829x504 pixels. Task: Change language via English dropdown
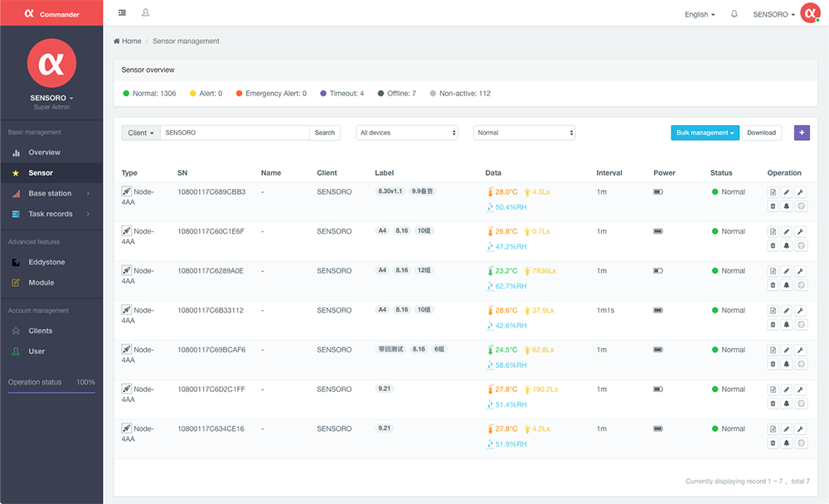pyautogui.click(x=700, y=15)
